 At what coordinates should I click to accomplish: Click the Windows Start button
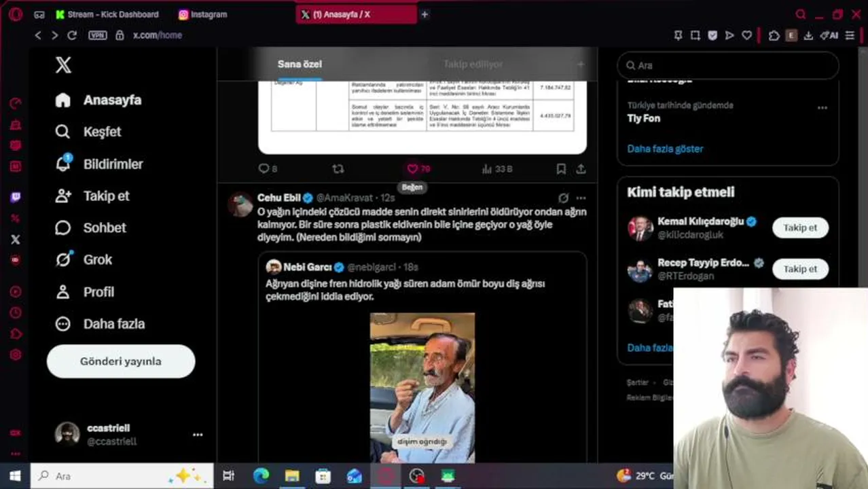coord(15,476)
